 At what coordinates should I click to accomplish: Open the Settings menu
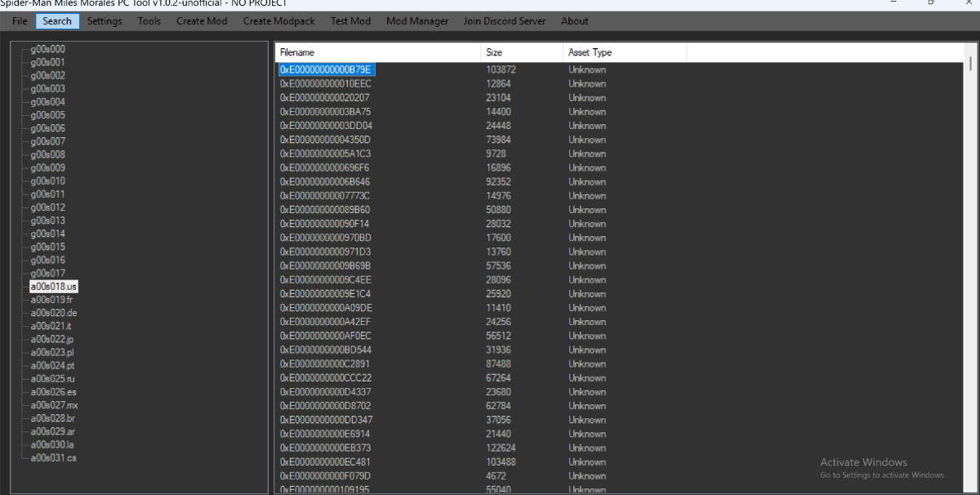(x=105, y=21)
